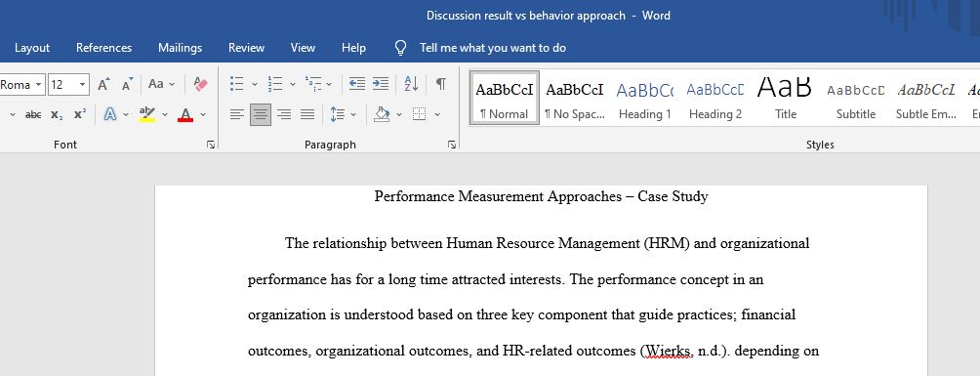The height and width of the screenshot is (376, 980).
Task: Expand the highlight color dropdown arrow
Action: pyautogui.click(x=165, y=115)
